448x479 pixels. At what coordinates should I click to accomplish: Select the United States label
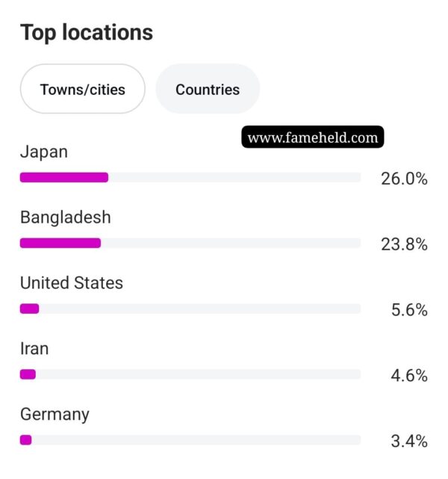pos(72,283)
